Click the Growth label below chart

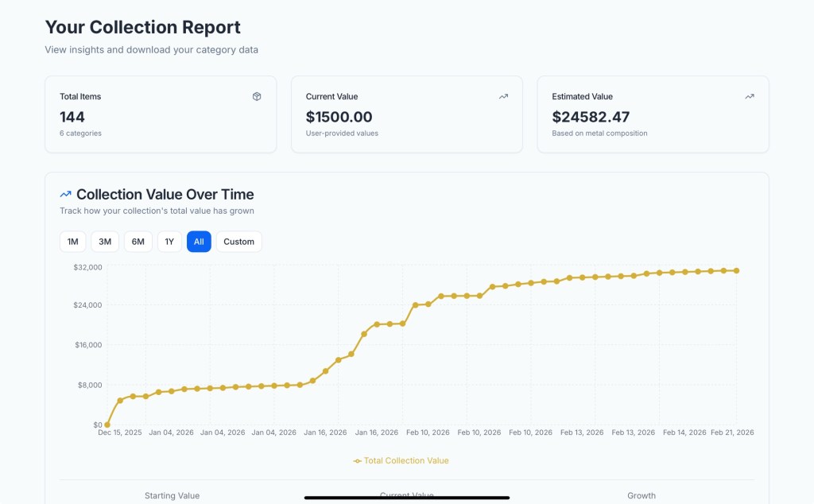(641, 495)
